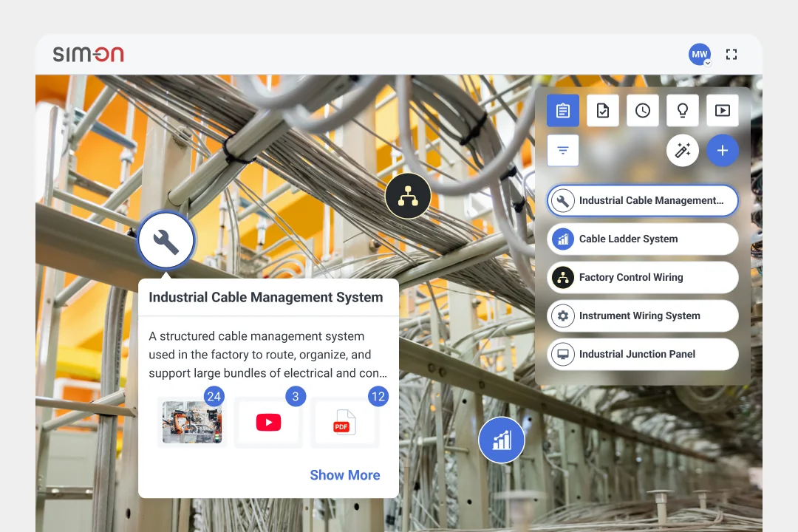Open the filter list icon
The height and width of the screenshot is (532, 798).
click(x=563, y=150)
